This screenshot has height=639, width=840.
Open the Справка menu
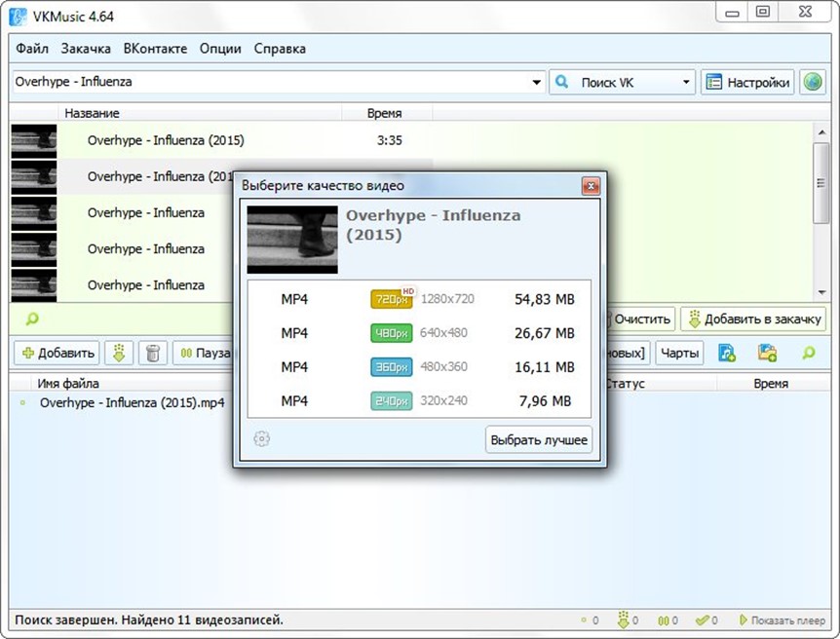280,49
